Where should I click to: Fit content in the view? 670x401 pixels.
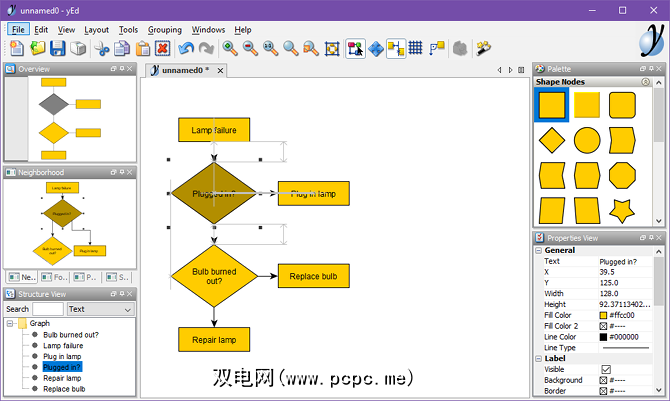click(332, 48)
